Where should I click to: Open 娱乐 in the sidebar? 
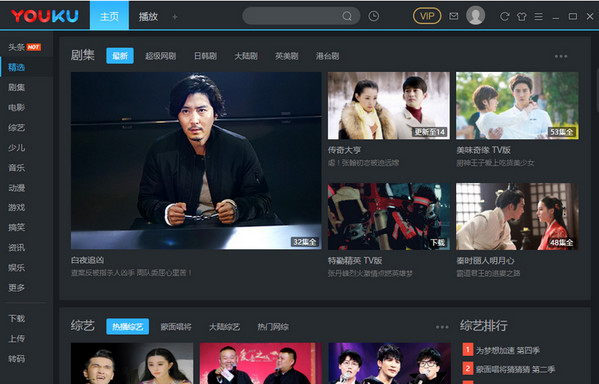tap(16, 267)
